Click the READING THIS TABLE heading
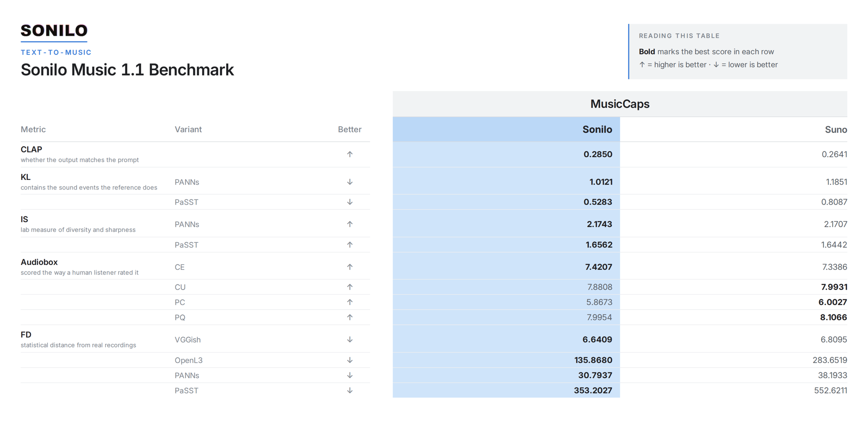868x421 pixels. click(679, 36)
